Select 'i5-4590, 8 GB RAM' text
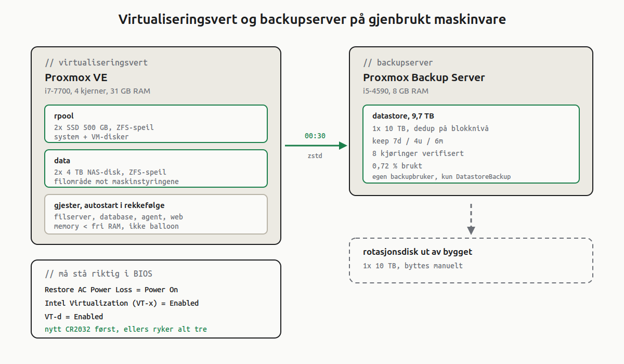Screen dimensions: 624x364 coord(396,91)
